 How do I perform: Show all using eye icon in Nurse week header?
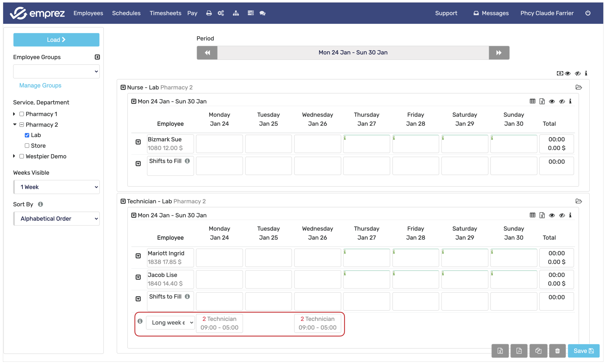pyautogui.click(x=552, y=101)
